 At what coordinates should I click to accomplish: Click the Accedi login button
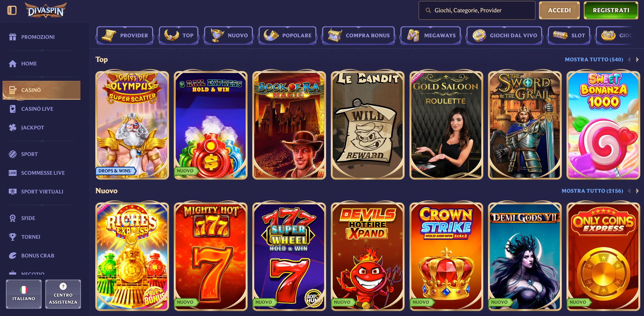click(559, 10)
